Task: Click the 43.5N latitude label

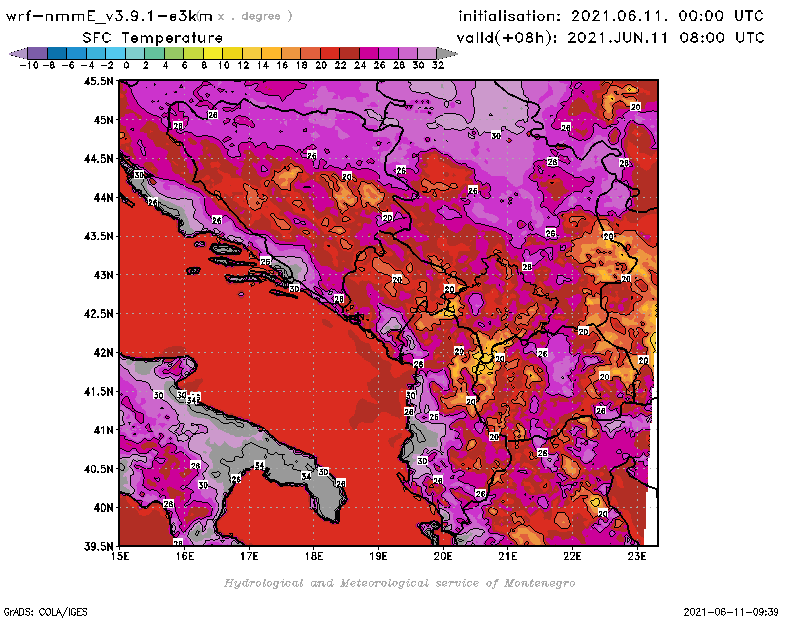Action: tap(98, 236)
